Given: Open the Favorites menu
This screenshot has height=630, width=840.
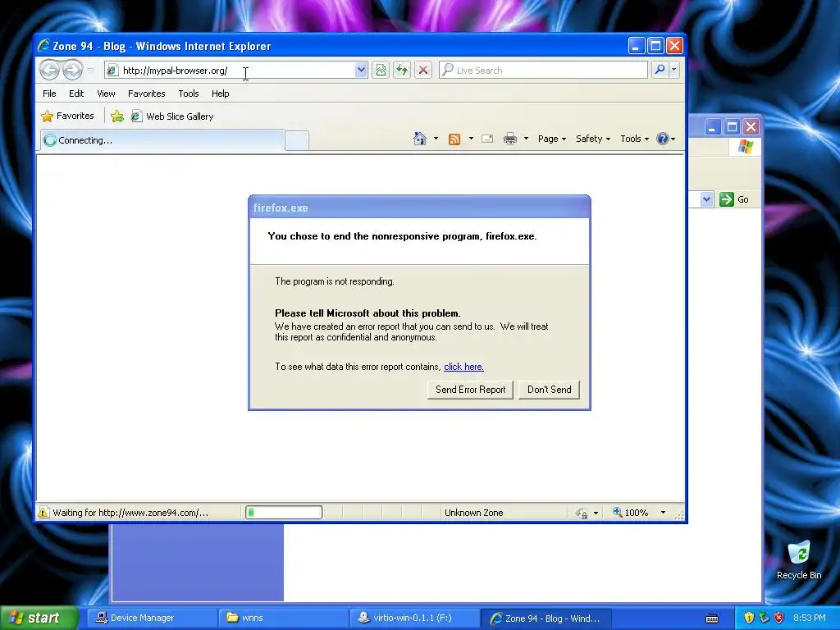Looking at the screenshot, I should coord(146,94).
